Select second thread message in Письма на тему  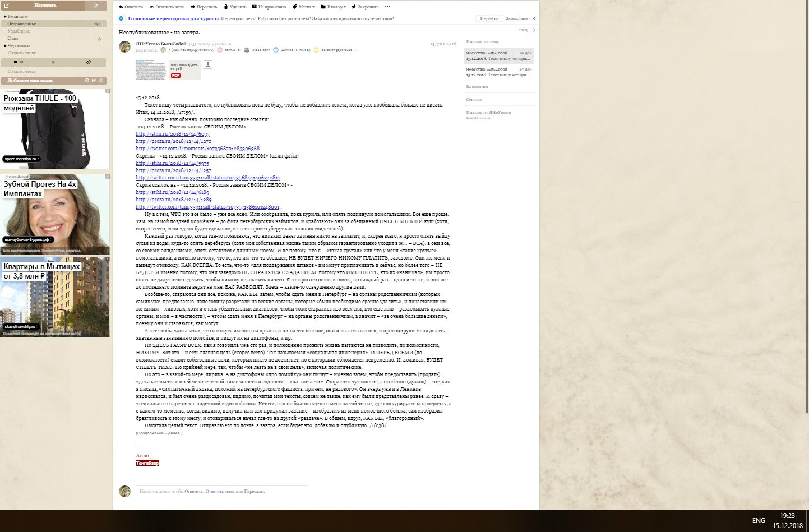tap(499, 72)
